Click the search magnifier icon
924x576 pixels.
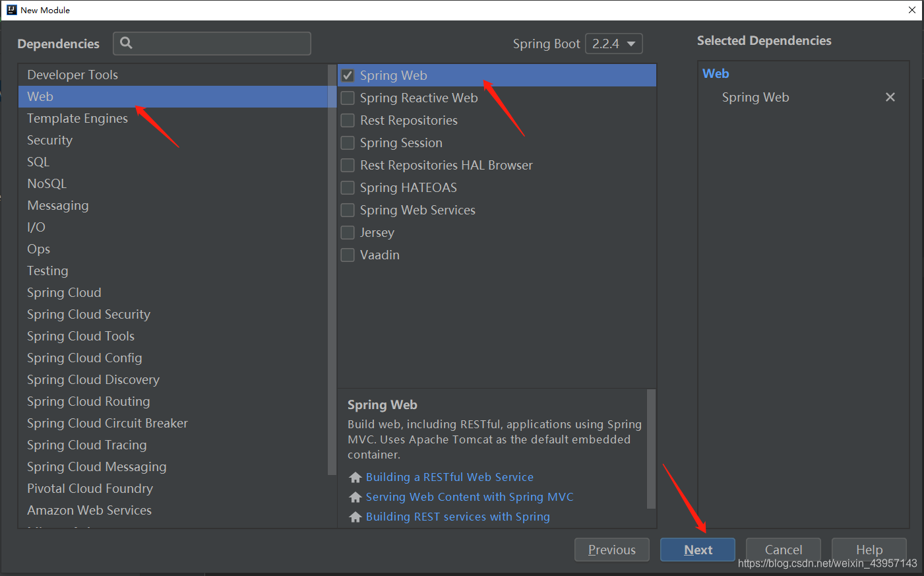126,43
